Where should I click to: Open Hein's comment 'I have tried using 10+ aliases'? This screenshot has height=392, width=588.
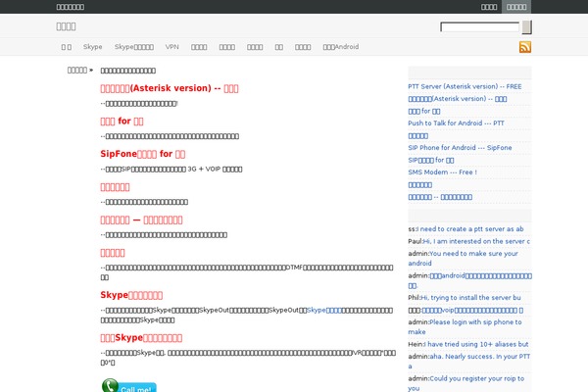(476, 344)
